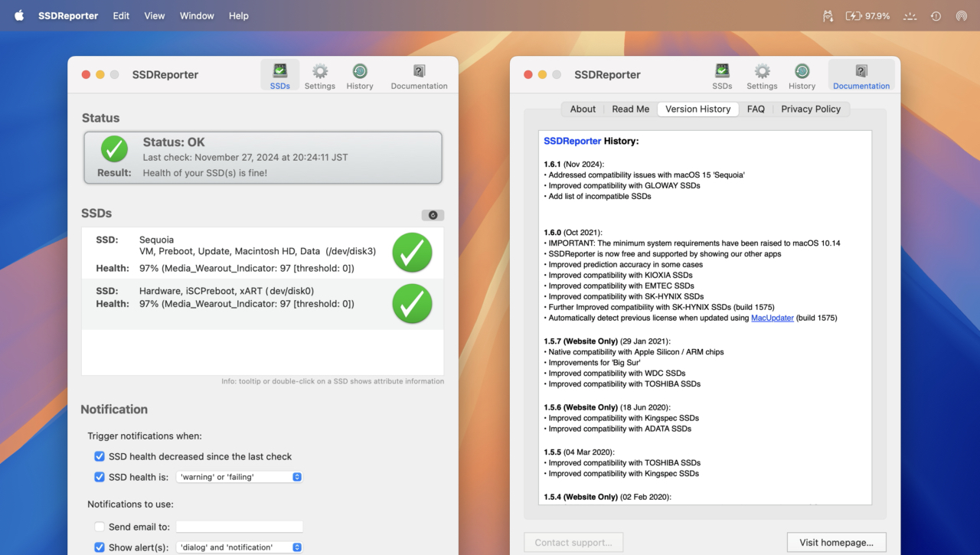Click 'Improved compatibility with GLOWAY SSDs' line
Screen dimensions: 980x555
[622, 185]
